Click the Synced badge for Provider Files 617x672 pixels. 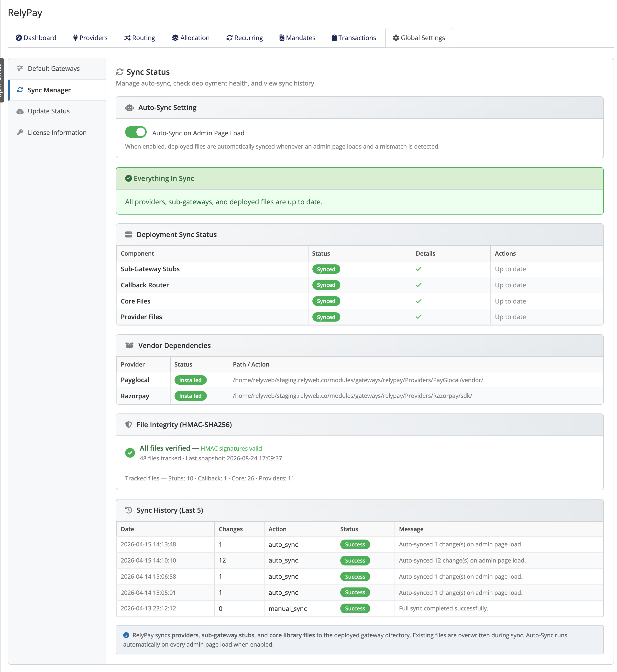point(326,317)
